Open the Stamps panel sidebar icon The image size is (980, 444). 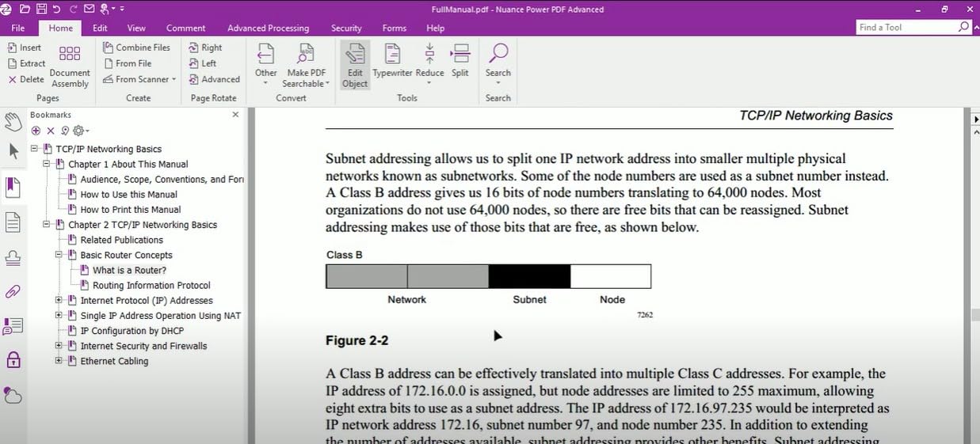pyautogui.click(x=13, y=257)
